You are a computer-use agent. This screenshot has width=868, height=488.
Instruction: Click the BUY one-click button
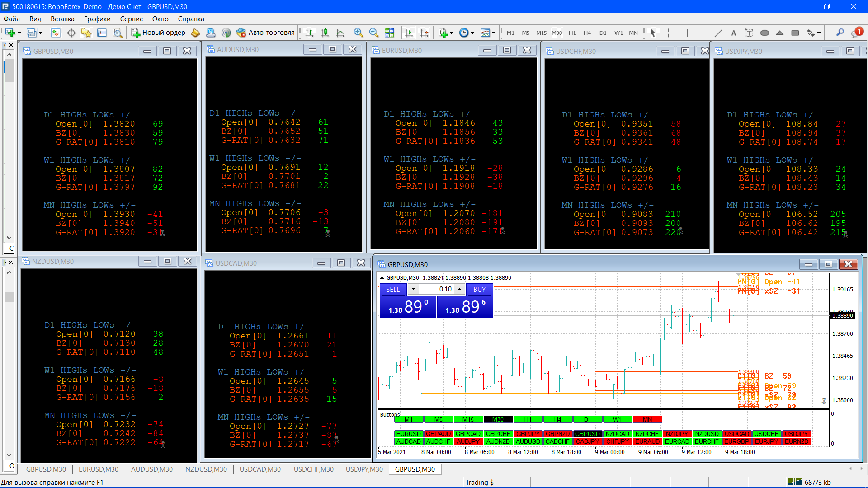[479, 290]
